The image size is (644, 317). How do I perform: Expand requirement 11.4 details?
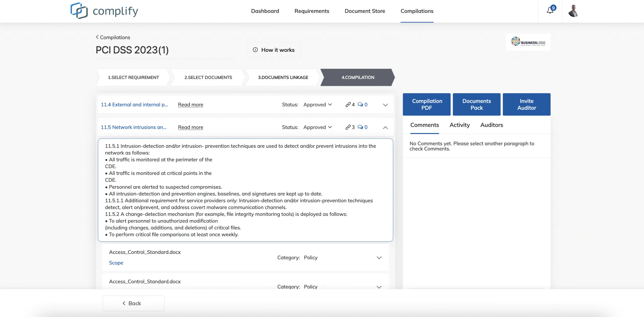pyautogui.click(x=385, y=105)
